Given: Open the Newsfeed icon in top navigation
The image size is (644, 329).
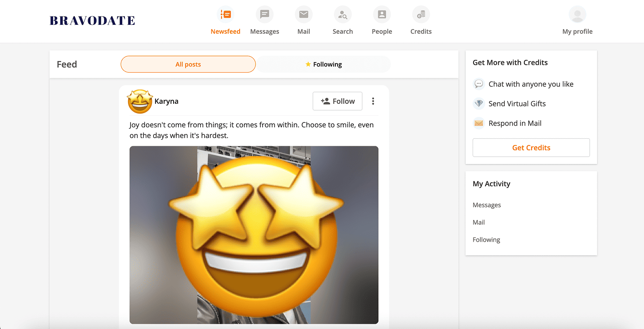Looking at the screenshot, I should [x=225, y=14].
